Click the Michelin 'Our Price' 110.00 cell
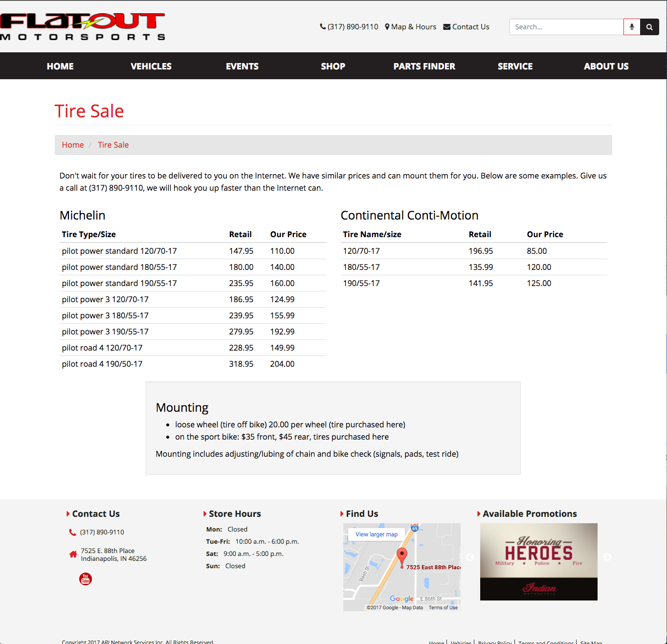Viewport: 667px width, 644px height. pyautogui.click(x=282, y=251)
